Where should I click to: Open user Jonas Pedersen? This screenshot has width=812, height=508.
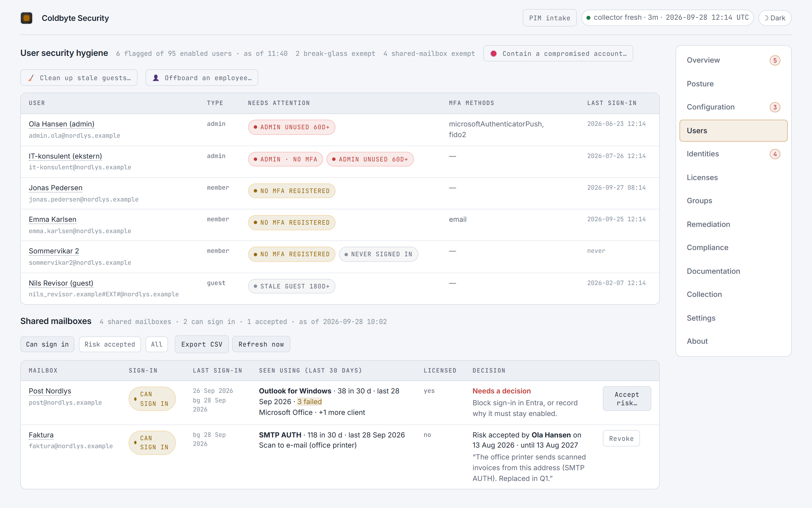tap(55, 188)
